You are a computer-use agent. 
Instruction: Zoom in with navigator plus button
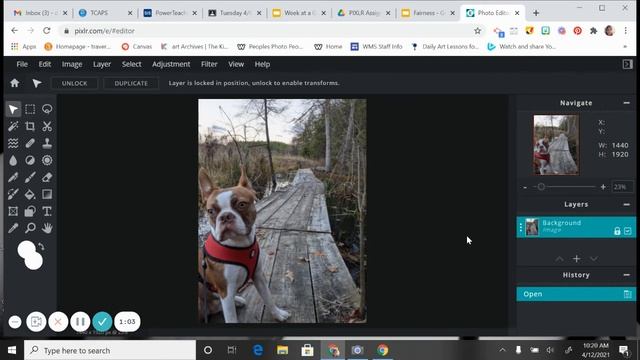coord(603,187)
